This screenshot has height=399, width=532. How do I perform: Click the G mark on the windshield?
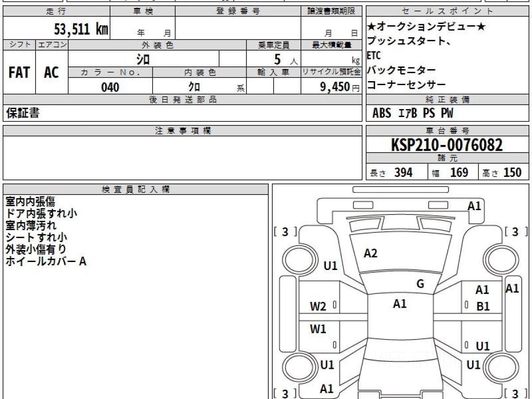[x=420, y=284]
